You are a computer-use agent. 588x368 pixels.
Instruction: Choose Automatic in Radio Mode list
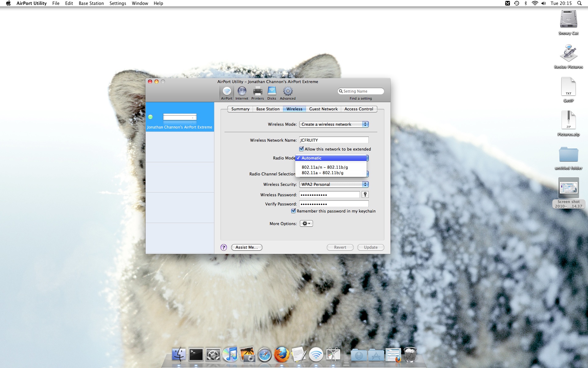pos(331,158)
